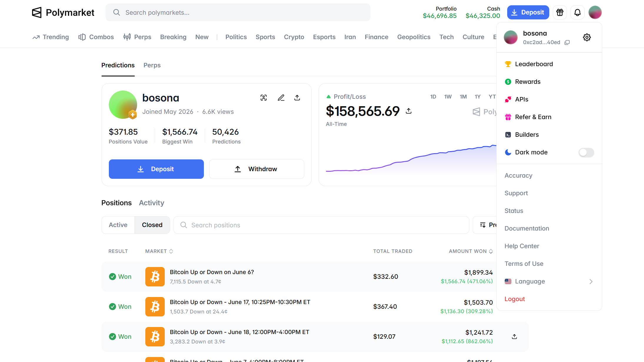This screenshot has width=644, height=362.
Task: Click the Polymarket logo
Action: pyautogui.click(x=63, y=12)
